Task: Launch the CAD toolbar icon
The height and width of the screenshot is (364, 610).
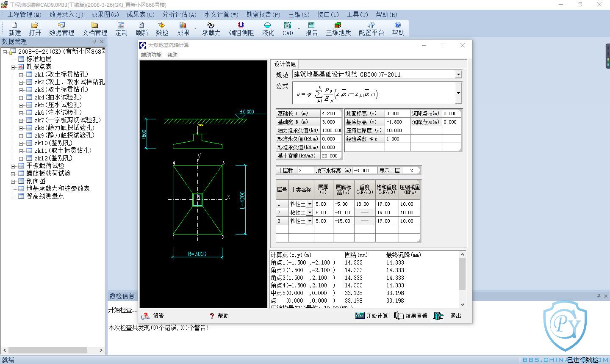Action: pos(288,28)
